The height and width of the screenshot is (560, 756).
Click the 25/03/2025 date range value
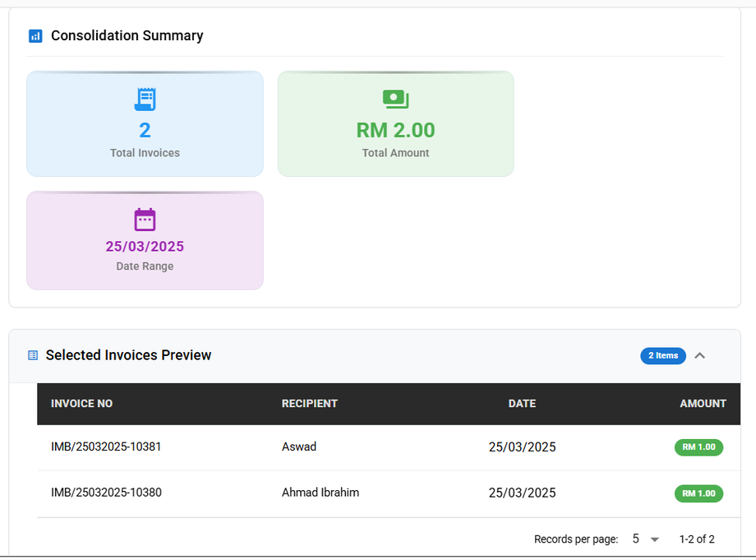tap(145, 247)
